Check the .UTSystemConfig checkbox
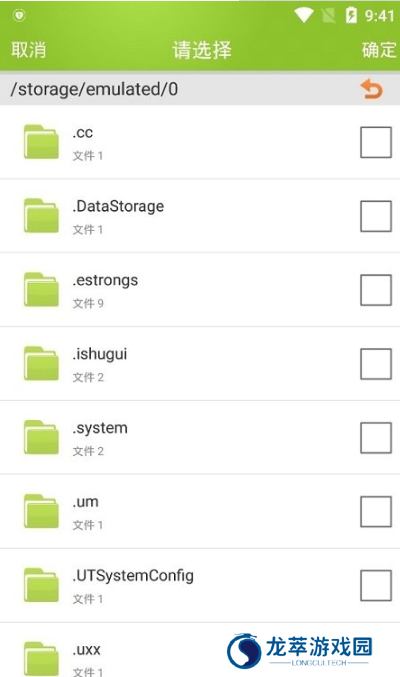This screenshot has height=677, width=400. [376, 585]
